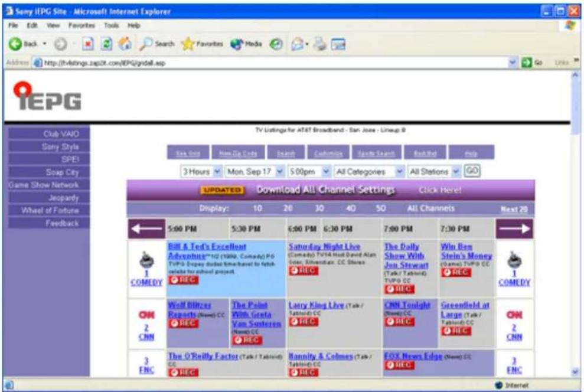Screen dimensions: 584x392
Task: Click the vertical scrollbar down arrow
Action: coord(575,371)
